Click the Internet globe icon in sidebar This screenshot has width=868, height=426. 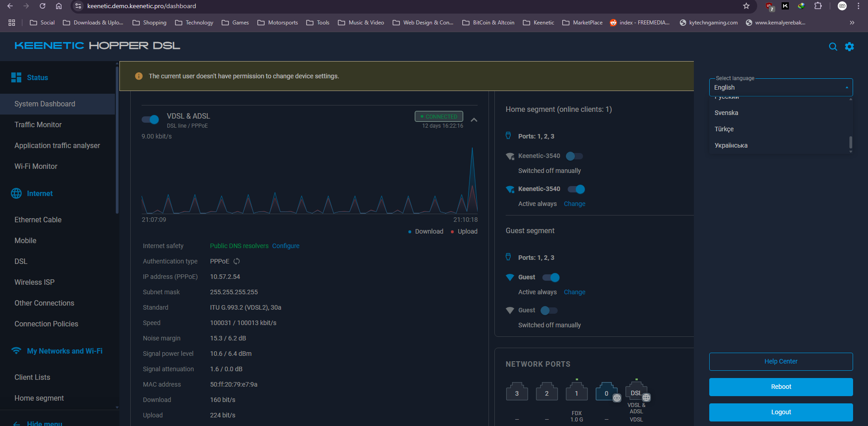[x=16, y=193]
